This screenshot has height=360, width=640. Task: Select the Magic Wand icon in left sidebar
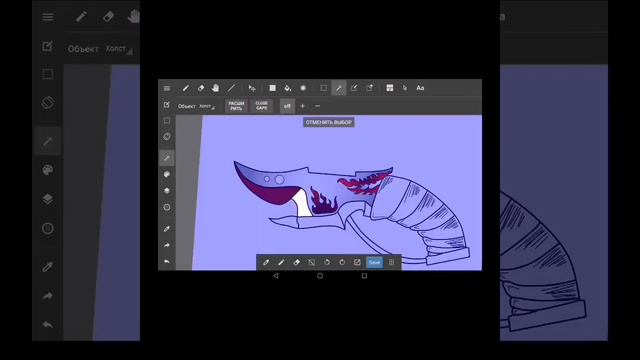point(167,158)
